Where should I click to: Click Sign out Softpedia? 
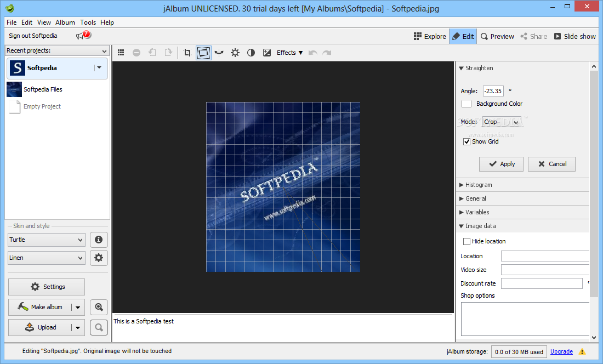pos(33,36)
